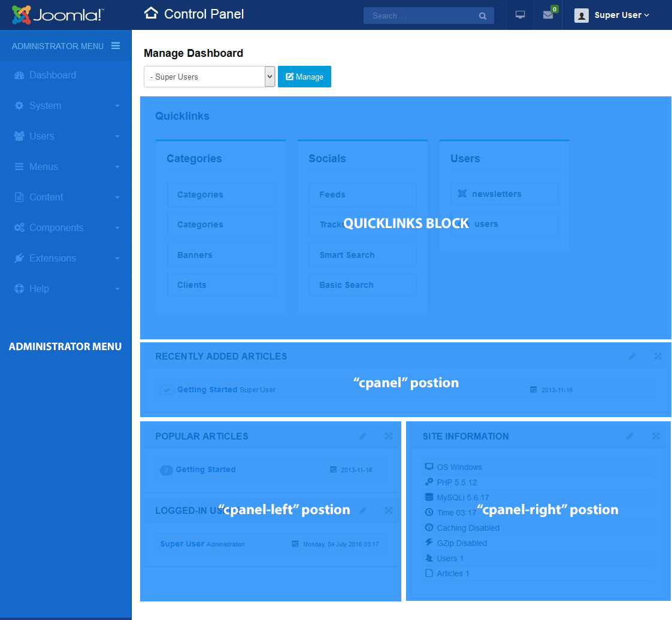Open the Basic Search quicklink
The width and height of the screenshot is (672, 620).
(x=362, y=285)
